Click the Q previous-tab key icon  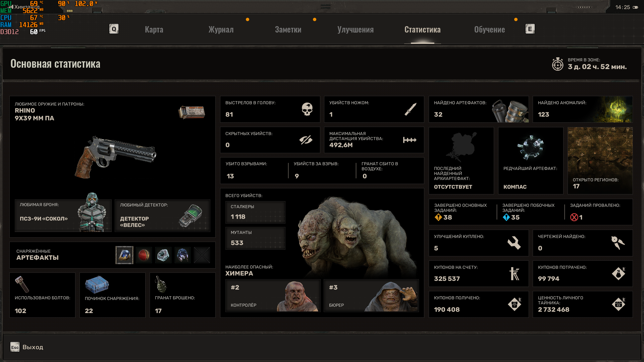tap(114, 29)
